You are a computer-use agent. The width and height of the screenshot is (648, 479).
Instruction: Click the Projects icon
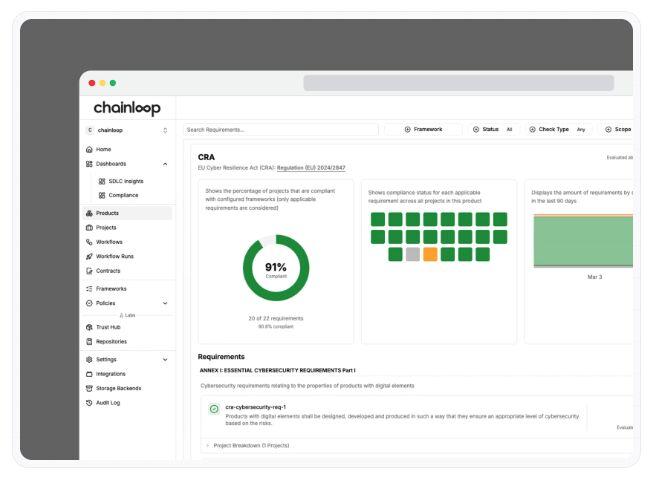[x=89, y=228]
